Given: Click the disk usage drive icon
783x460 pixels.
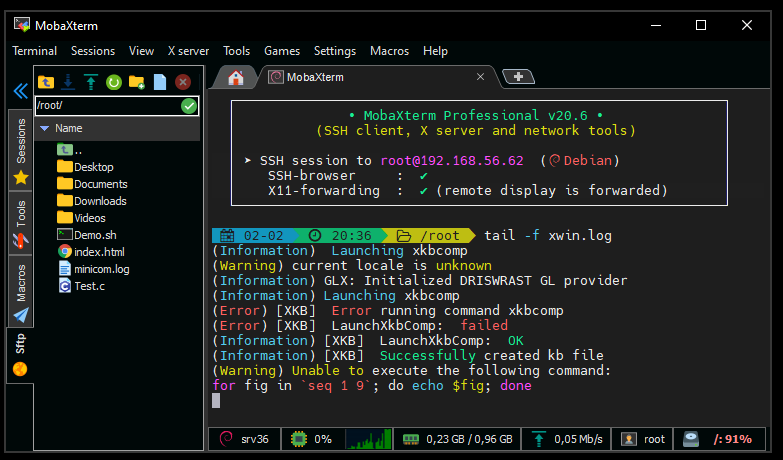Looking at the screenshot, I should click(691, 439).
